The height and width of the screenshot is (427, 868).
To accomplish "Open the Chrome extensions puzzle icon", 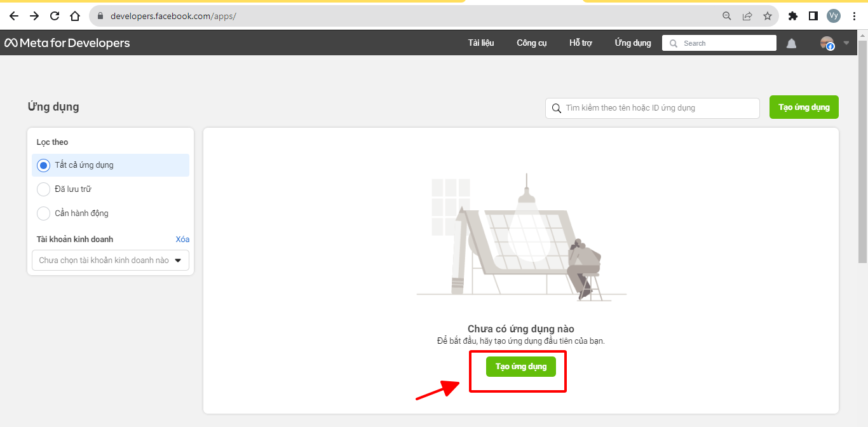I will pos(792,16).
